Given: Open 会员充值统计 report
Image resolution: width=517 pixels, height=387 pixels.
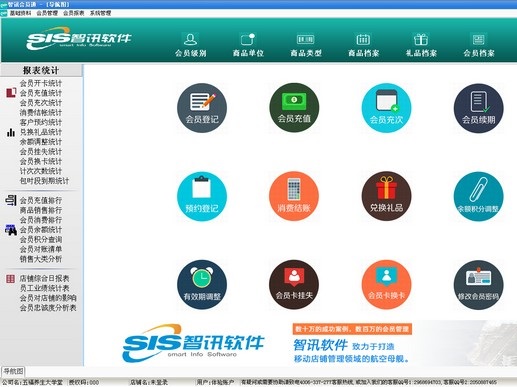Looking at the screenshot, I should coord(41,93).
